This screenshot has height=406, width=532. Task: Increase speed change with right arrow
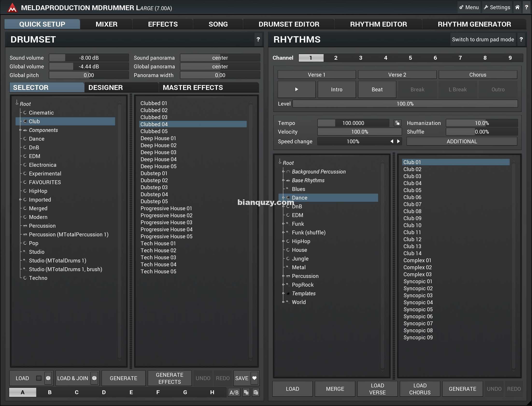(x=398, y=141)
